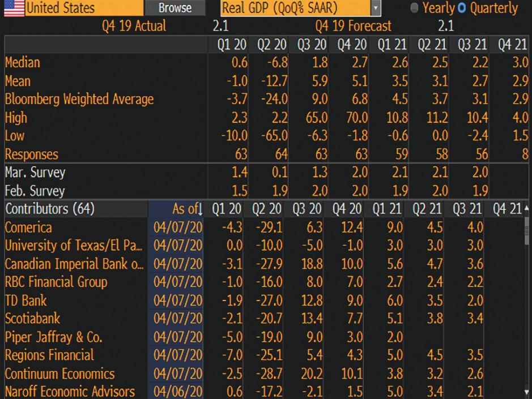Select the Bloomberg Weighted Average row
Screen dimensions: 532x399
(79, 100)
